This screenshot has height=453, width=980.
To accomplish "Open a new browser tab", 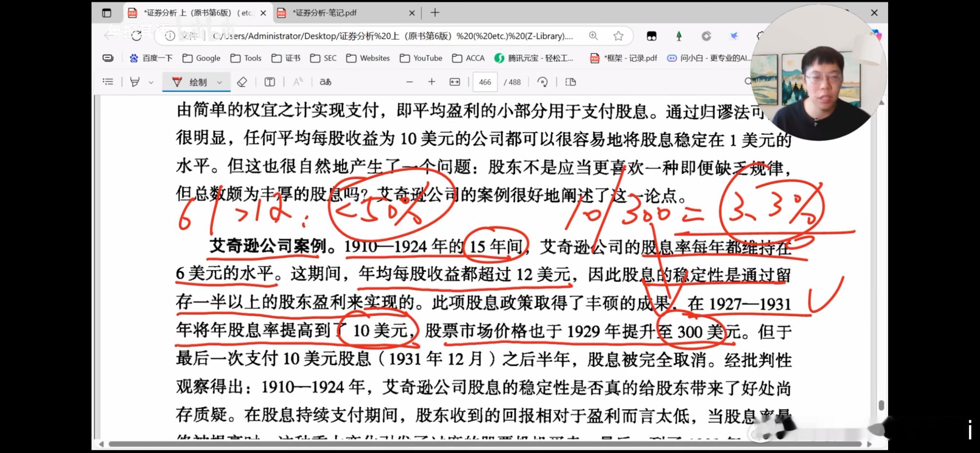I will pyautogui.click(x=435, y=13).
